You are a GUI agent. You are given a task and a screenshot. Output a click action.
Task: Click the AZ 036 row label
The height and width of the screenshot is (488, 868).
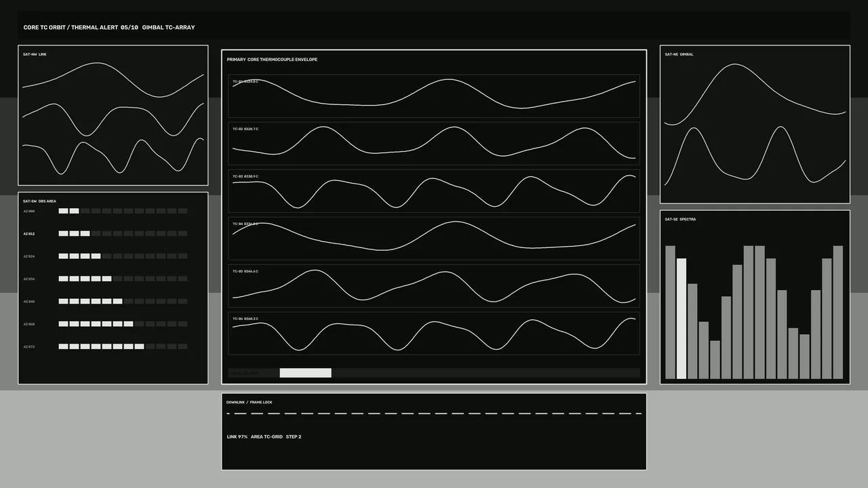click(x=29, y=279)
